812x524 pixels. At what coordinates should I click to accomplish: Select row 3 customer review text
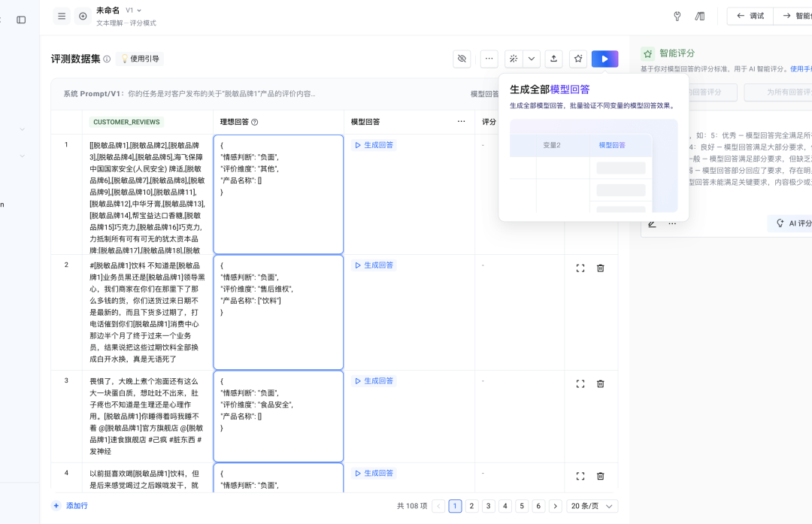coord(147,416)
